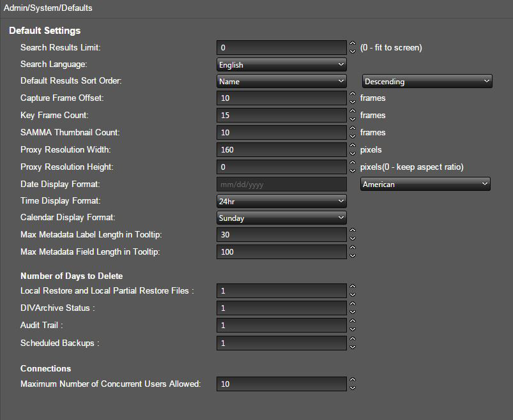Open the Default Results Sort Order Name dropdown
The width and height of the screenshot is (513, 420).
point(281,82)
